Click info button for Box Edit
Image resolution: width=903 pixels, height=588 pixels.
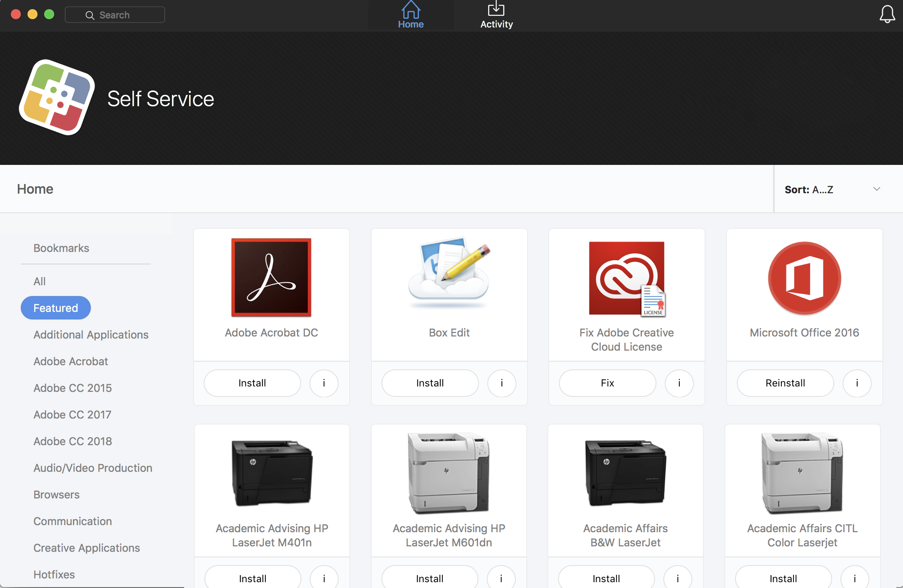[501, 383]
